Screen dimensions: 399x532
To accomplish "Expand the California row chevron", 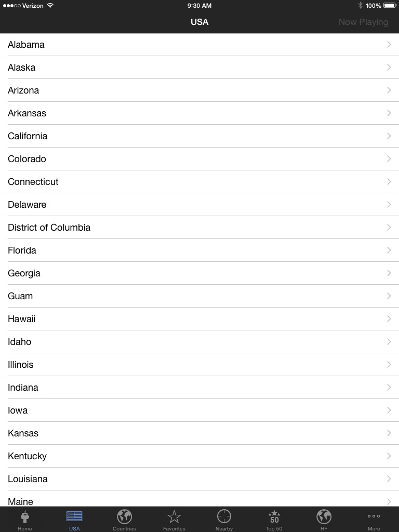I will (389, 136).
